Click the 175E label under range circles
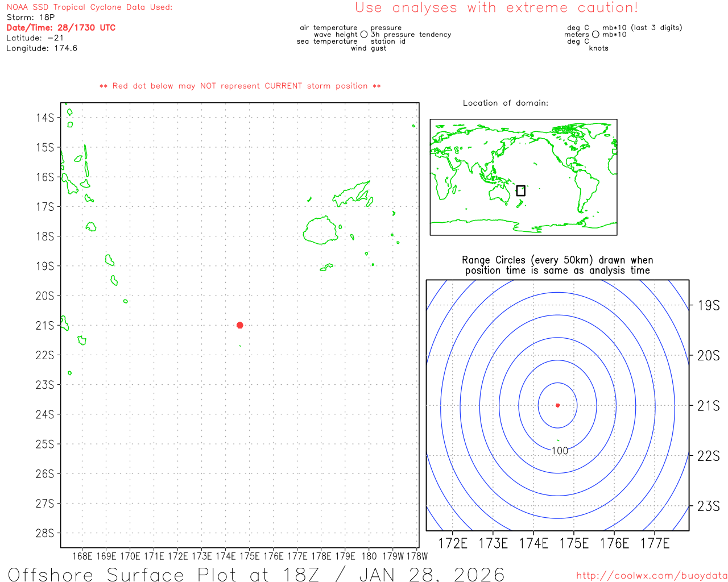 pos(574,543)
